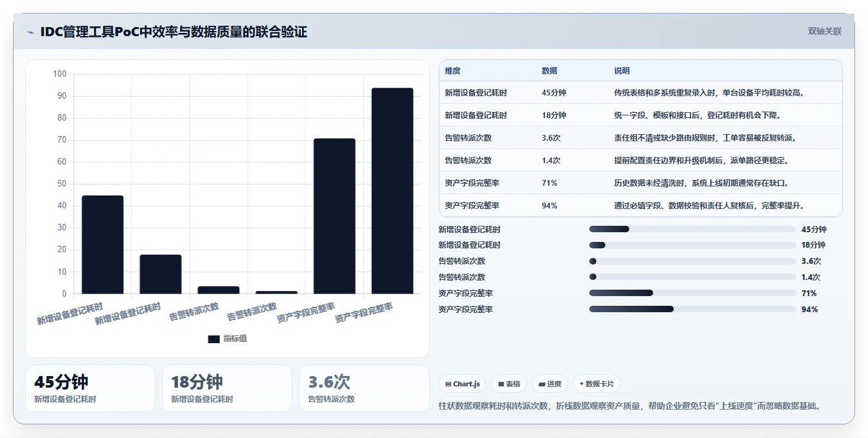868x438 pixels.
Task: Click the 18分钟 cell in the table
Action: click(554, 115)
